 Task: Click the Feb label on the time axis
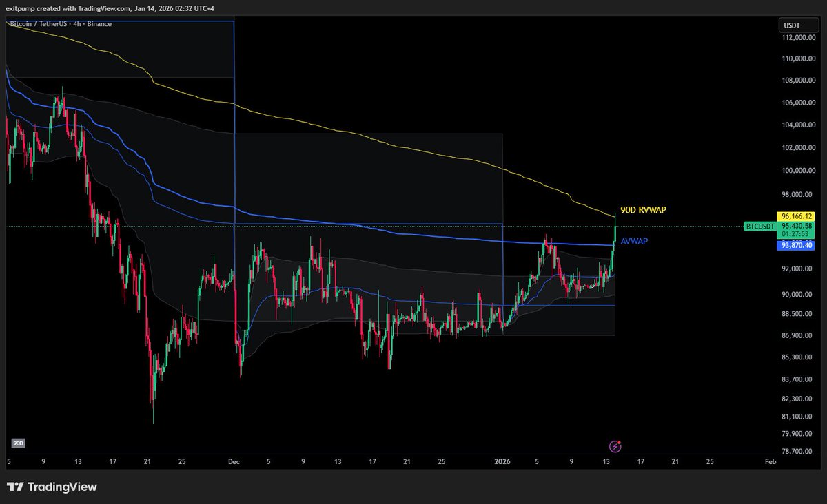(x=771, y=463)
